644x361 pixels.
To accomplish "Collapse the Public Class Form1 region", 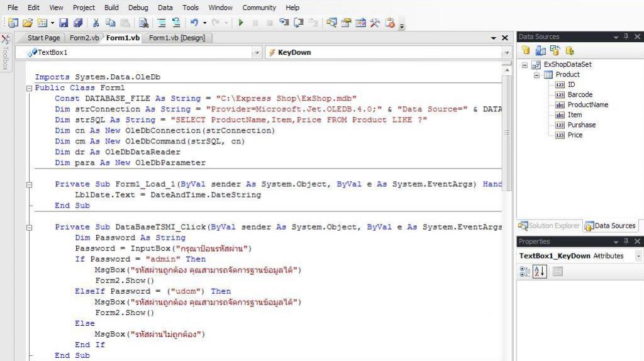I will click(29, 88).
